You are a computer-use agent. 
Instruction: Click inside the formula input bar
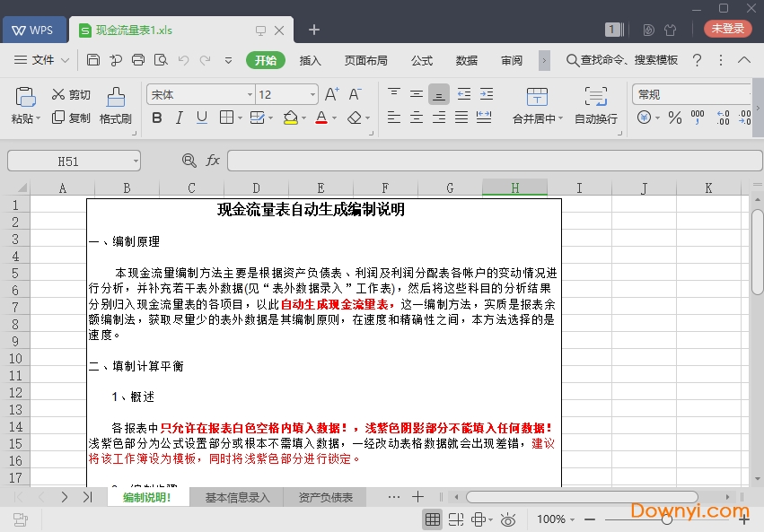coord(494,160)
